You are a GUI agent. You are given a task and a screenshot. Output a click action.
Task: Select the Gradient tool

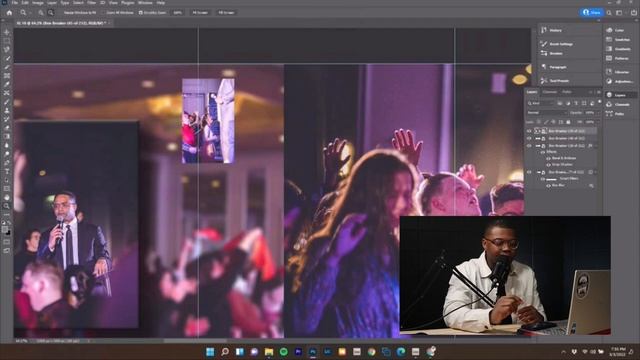(7, 136)
